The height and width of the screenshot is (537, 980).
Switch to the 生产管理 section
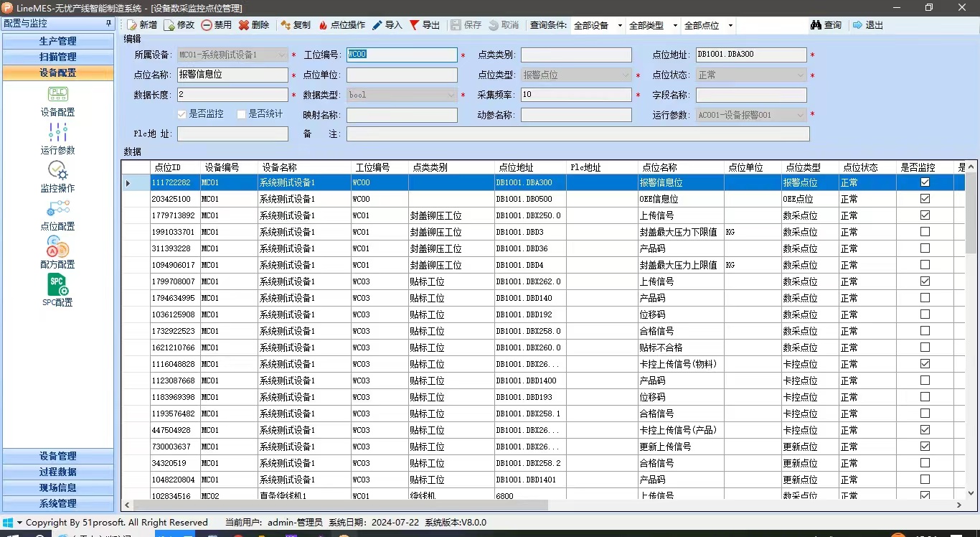57,41
